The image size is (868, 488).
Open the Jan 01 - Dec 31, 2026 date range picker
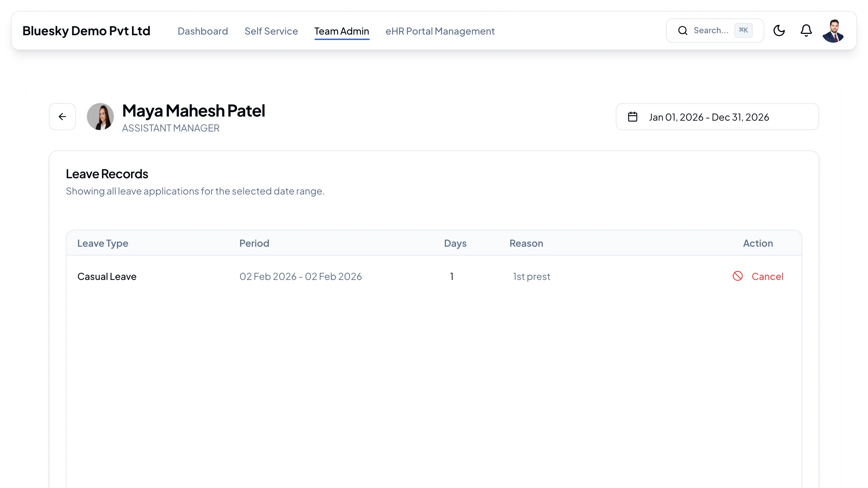[x=717, y=117]
